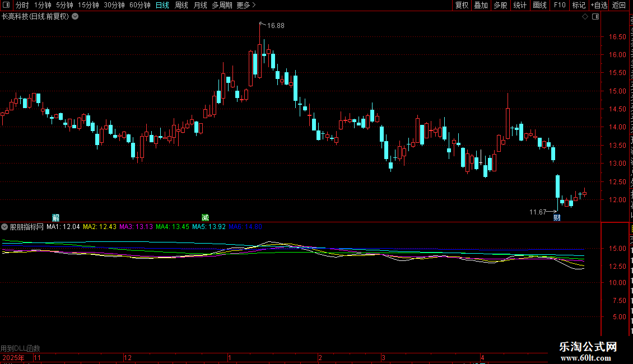Screen dimensions: 633x364
Task: Click the 11.67 low price label
Action: click(x=538, y=212)
